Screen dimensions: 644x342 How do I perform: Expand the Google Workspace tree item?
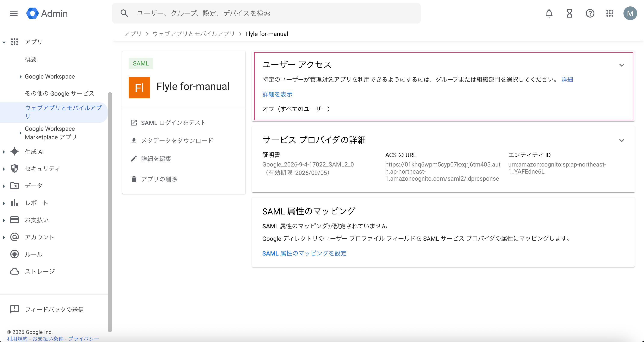click(21, 77)
